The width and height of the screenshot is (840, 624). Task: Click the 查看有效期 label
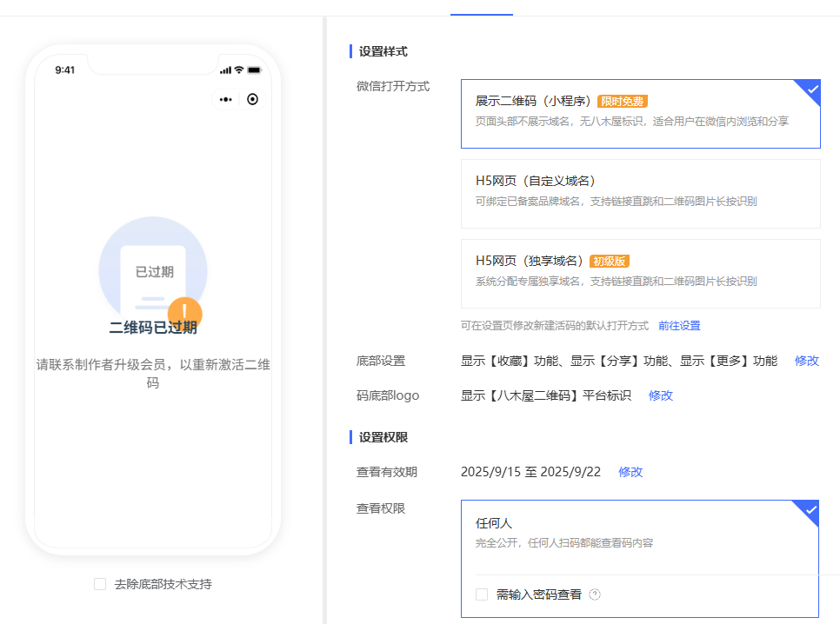pyautogui.click(x=387, y=472)
